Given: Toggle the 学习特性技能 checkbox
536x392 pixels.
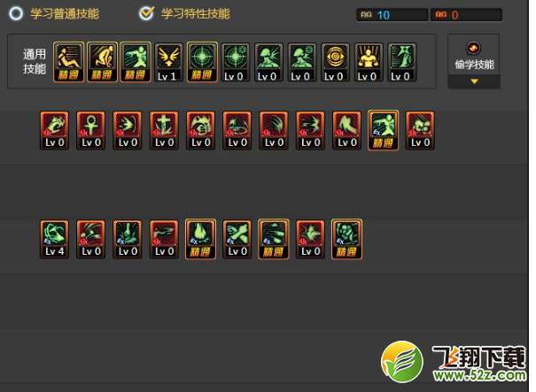Looking at the screenshot, I should click(x=147, y=13).
